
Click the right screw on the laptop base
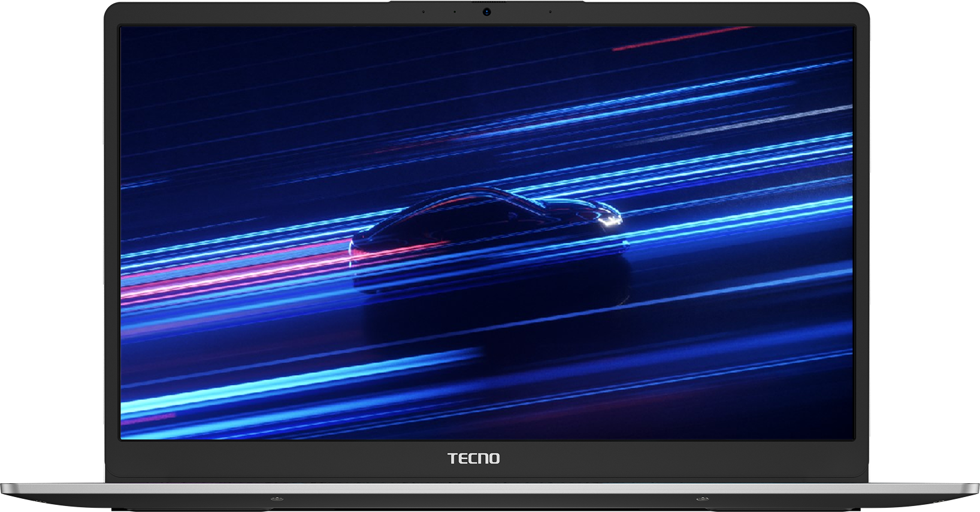tap(698, 499)
